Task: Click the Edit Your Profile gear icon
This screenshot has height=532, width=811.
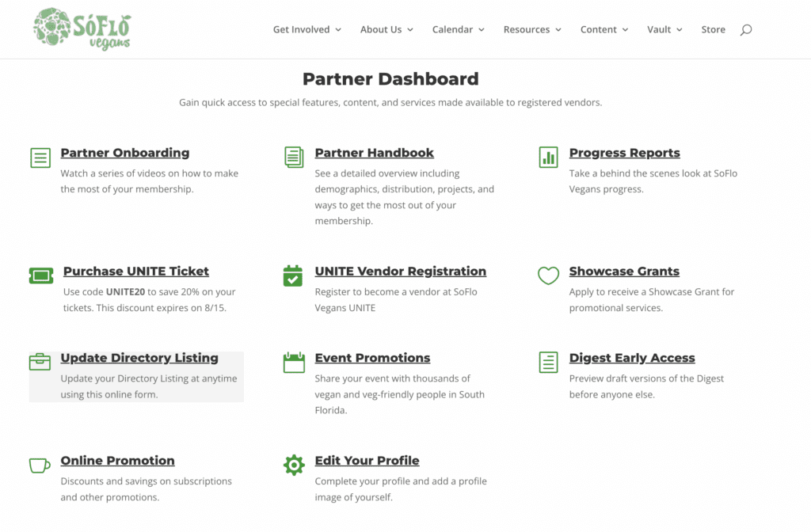Action: click(294, 465)
